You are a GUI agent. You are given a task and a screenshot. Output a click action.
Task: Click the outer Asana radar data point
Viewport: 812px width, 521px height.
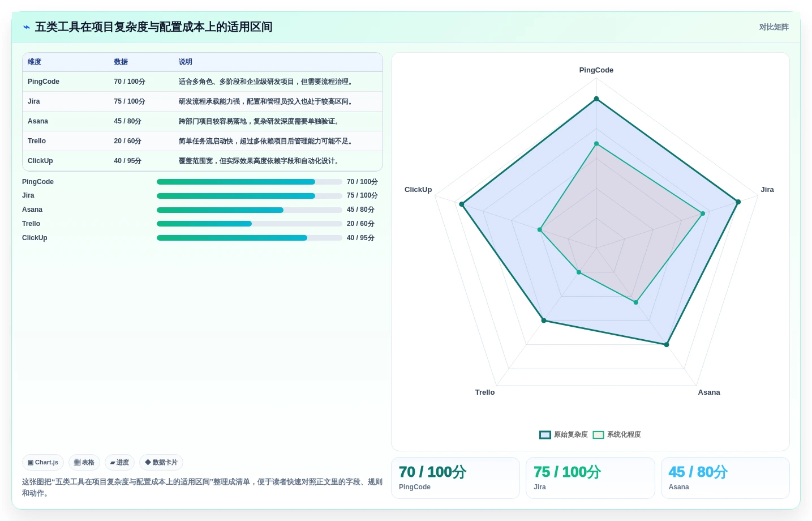[667, 345]
